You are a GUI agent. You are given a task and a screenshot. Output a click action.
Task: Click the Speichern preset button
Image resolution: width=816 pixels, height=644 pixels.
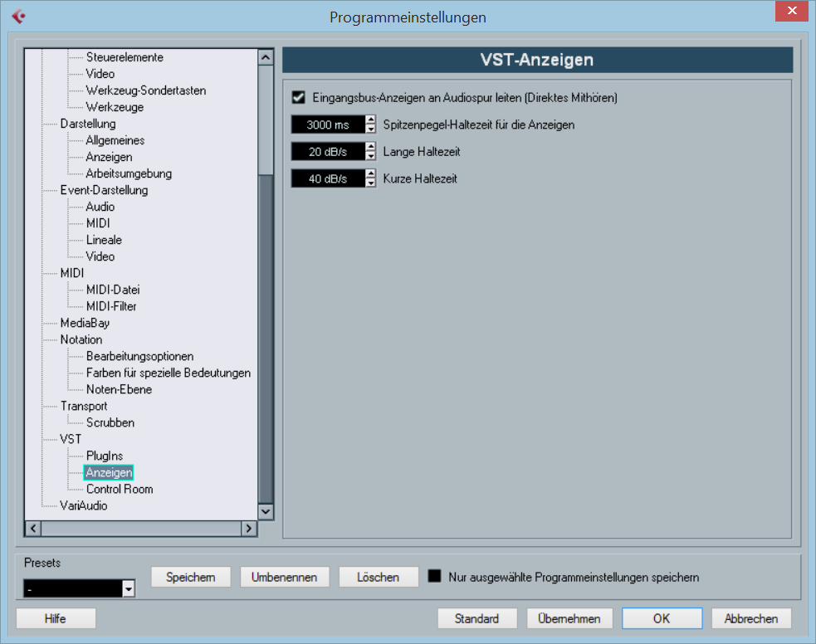[191, 577]
